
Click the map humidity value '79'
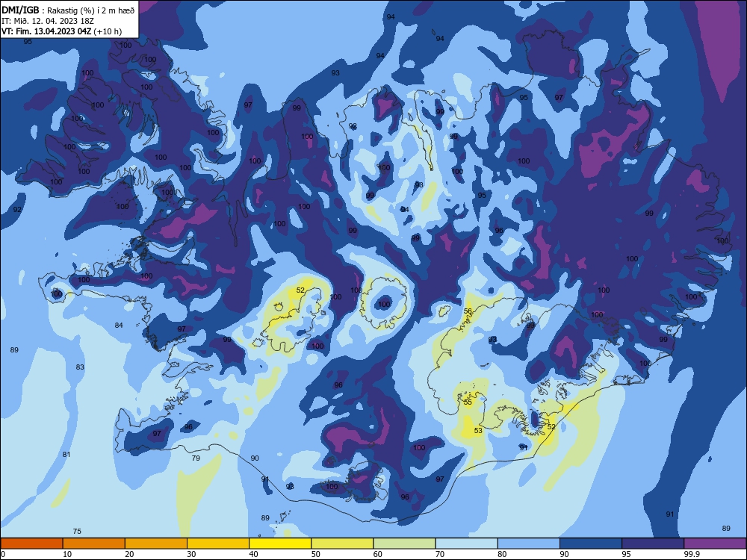[195, 458]
